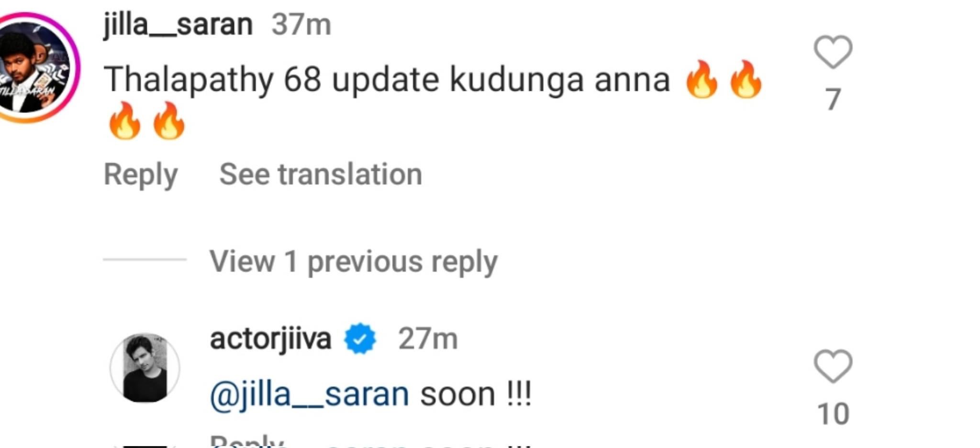Open actorjiiva's profile picture
Viewport: 980px width, 448px height.
(145, 368)
